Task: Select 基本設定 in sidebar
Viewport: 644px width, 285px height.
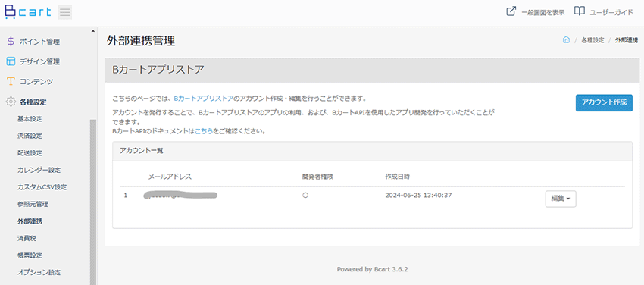Action: coord(30,119)
